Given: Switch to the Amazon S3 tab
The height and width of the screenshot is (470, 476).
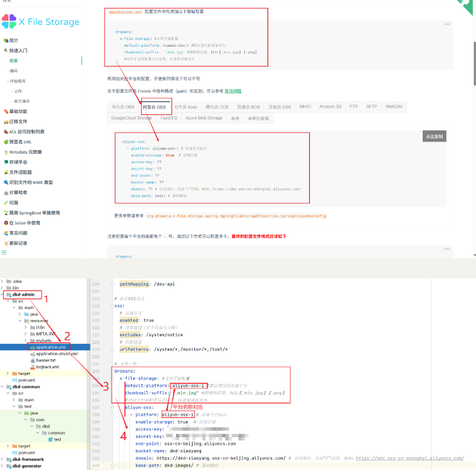Looking at the screenshot, I should tap(330, 107).
